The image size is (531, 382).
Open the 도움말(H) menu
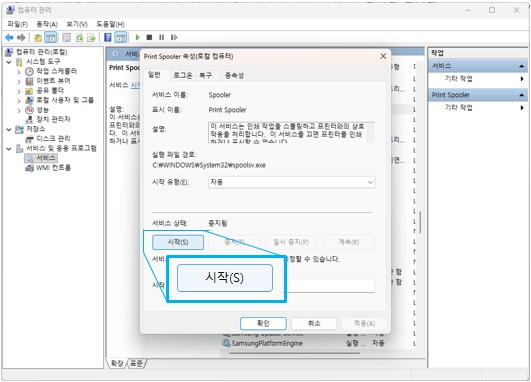point(110,24)
